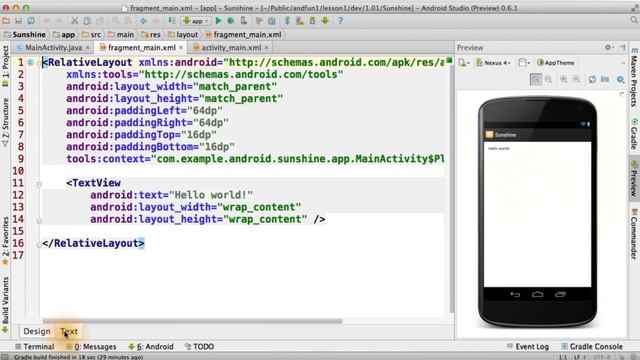Click the search magnifier at top right
The width and height of the screenshot is (640, 360).
click(x=634, y=20)
